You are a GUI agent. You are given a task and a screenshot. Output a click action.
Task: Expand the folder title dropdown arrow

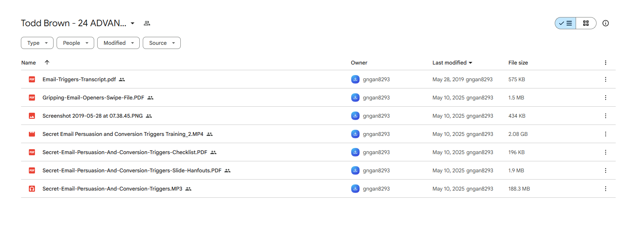133,23
